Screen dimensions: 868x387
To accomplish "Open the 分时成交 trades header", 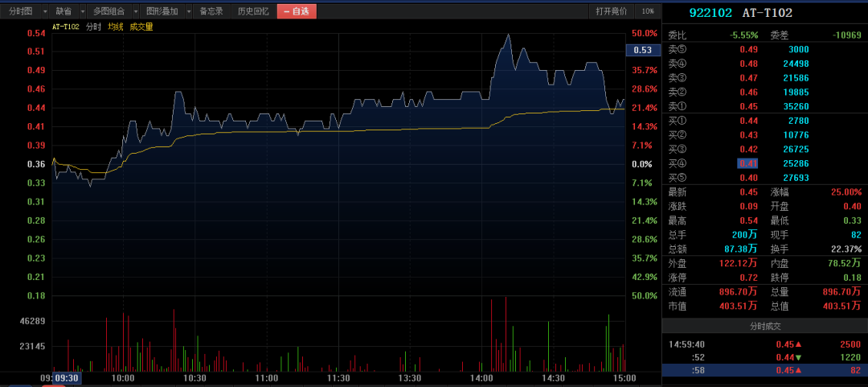I will click(764, 326).
